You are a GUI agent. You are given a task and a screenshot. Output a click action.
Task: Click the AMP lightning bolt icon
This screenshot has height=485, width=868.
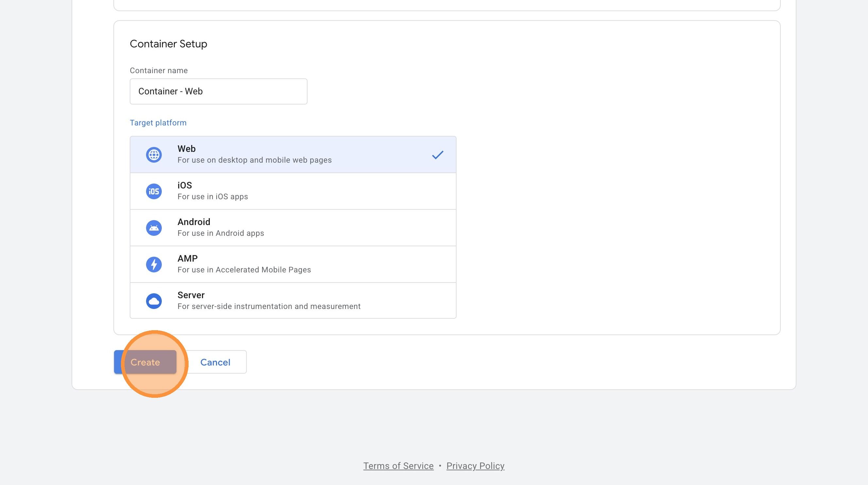point(154,264)
